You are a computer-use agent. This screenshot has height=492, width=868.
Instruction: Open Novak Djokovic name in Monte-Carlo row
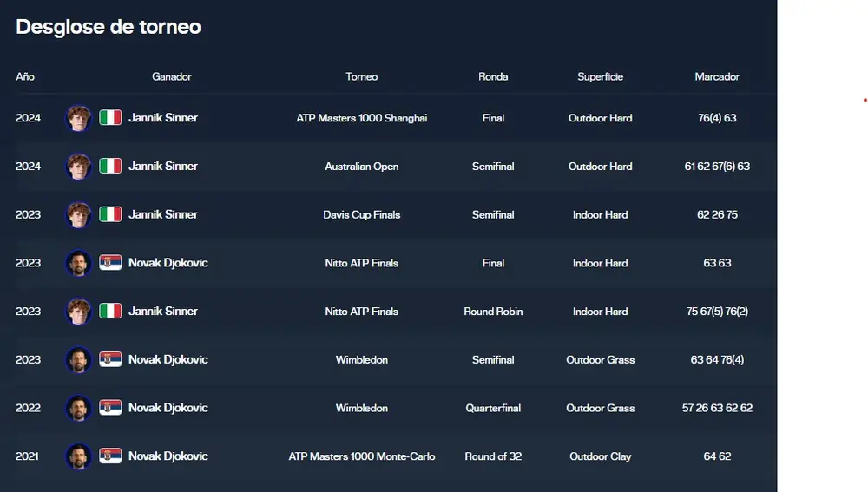pos(168,456)
